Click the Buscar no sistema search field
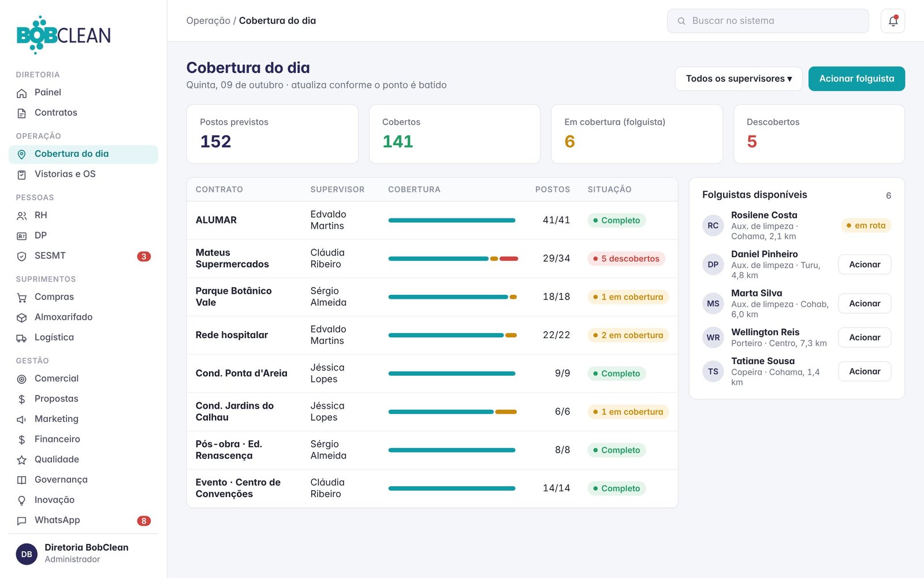924x578 pixels. coord(767,21)
